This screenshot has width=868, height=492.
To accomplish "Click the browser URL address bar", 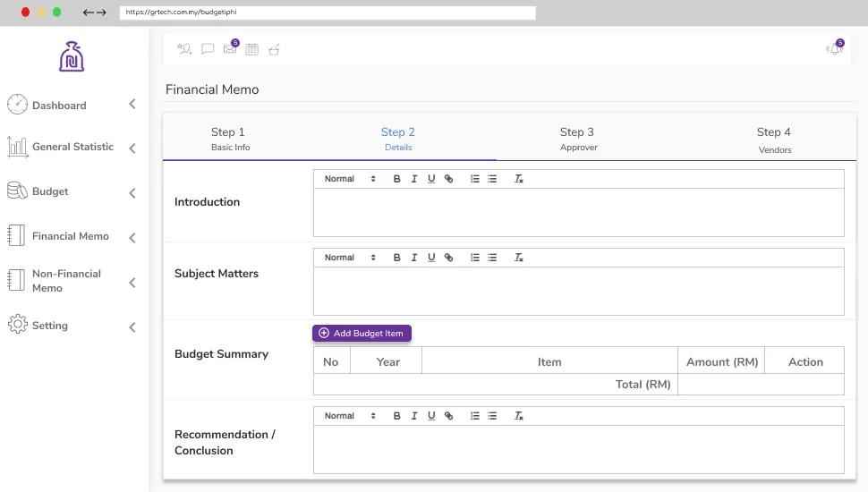I will point(328,13).
